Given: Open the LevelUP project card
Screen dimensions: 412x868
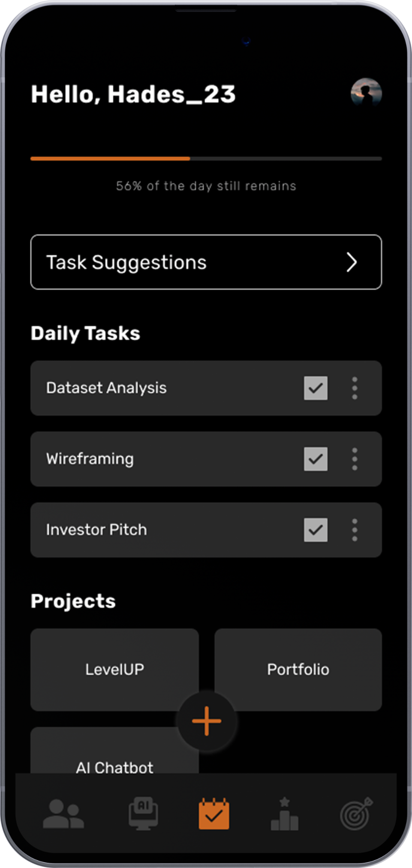Looking at the screenshot, I should [x=114, y=669].
